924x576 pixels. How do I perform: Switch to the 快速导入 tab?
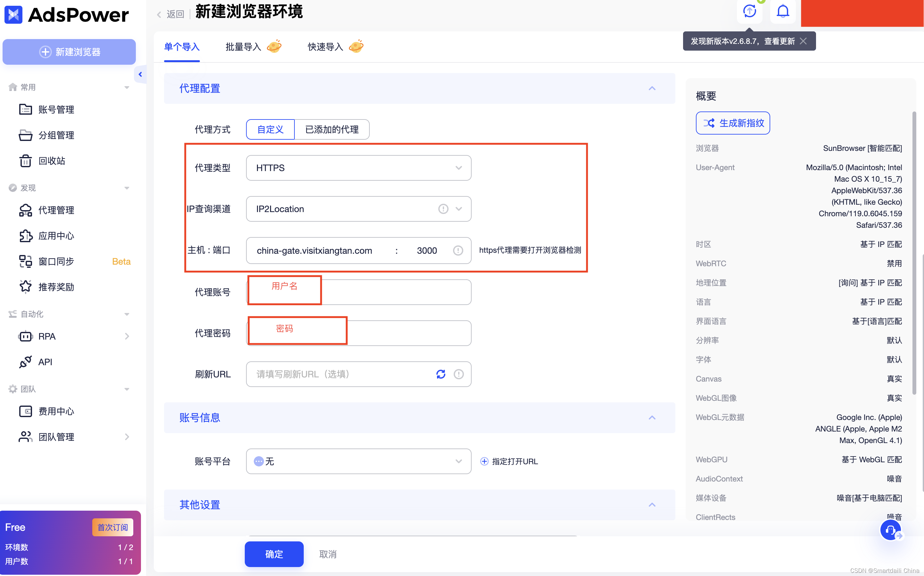325,47
